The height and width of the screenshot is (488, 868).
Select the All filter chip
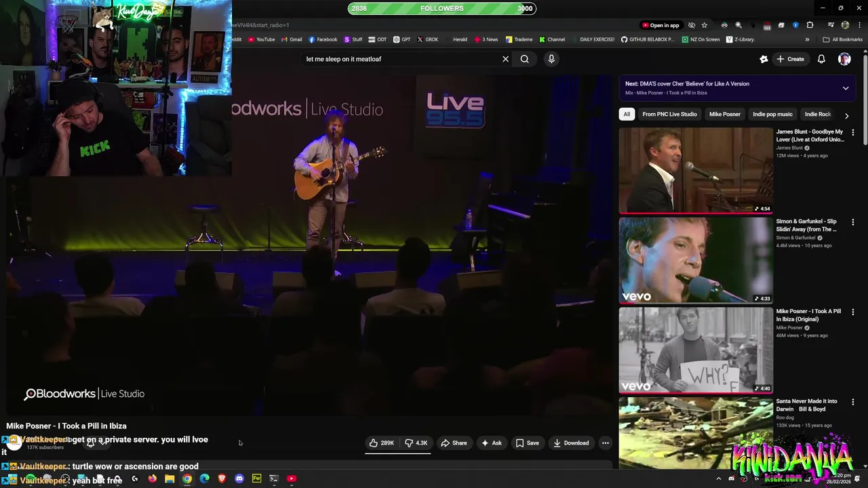tap(627, 114)
